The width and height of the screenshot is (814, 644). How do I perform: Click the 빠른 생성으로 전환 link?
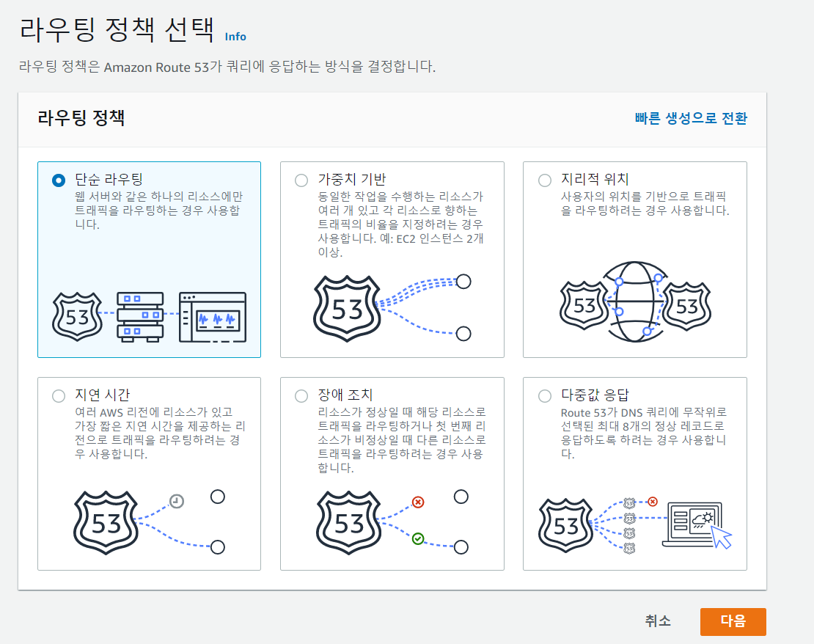[691, 118]
